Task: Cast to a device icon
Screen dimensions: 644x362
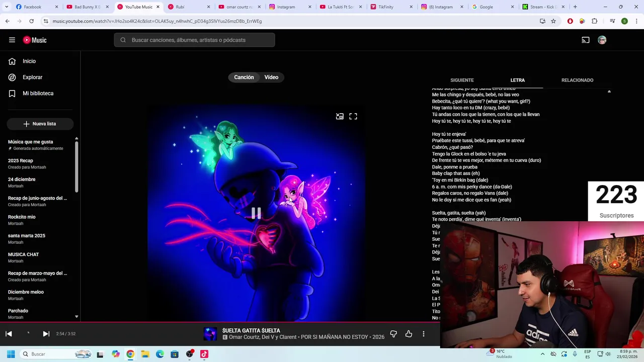Action: pos(586,40)
